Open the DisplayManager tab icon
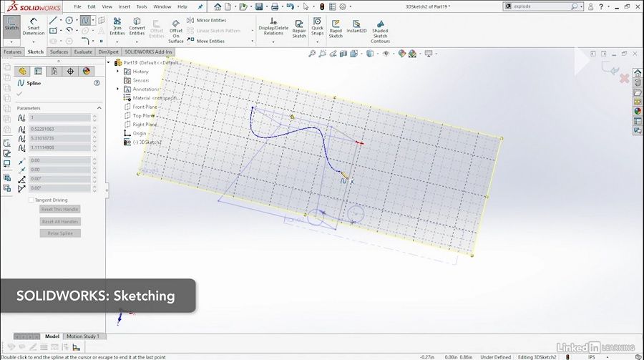This screenshot has width=644, height=360. coord(87,71)
